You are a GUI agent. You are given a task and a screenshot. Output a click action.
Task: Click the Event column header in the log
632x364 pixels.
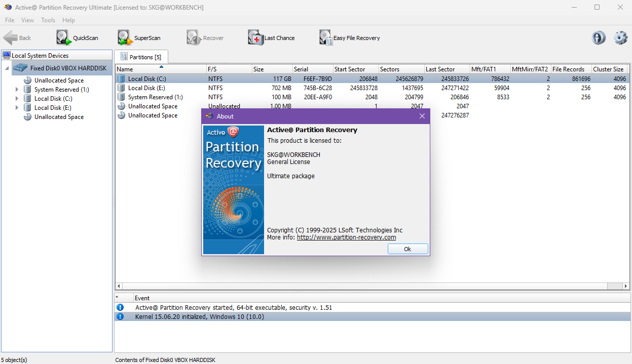[382, 298]
